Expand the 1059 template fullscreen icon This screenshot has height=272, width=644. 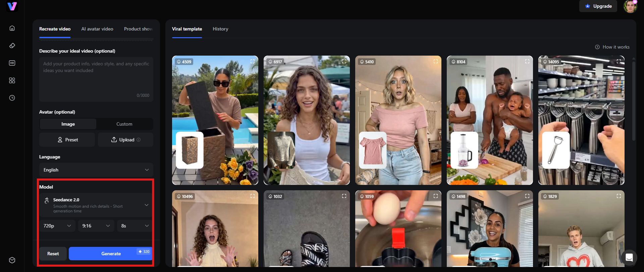436,196
